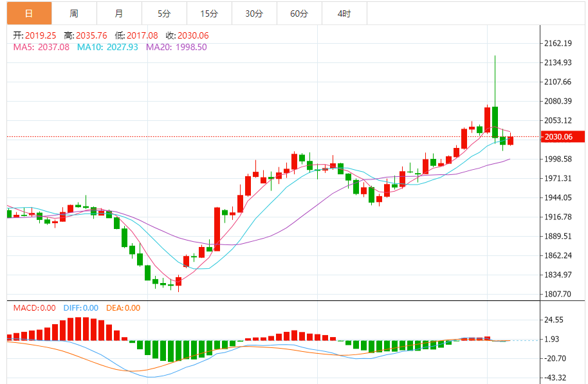Switch to the 4时 four-hour tab
588x384 pixels.
(x=344, y=14)
